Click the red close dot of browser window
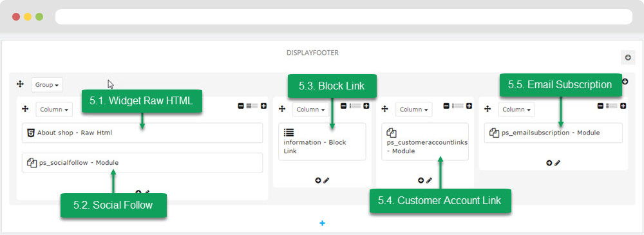 click(16, 17)
